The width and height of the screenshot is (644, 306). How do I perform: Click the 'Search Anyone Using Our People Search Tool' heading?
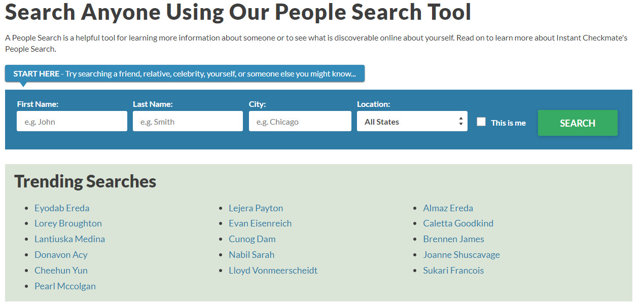coord(238,12)
